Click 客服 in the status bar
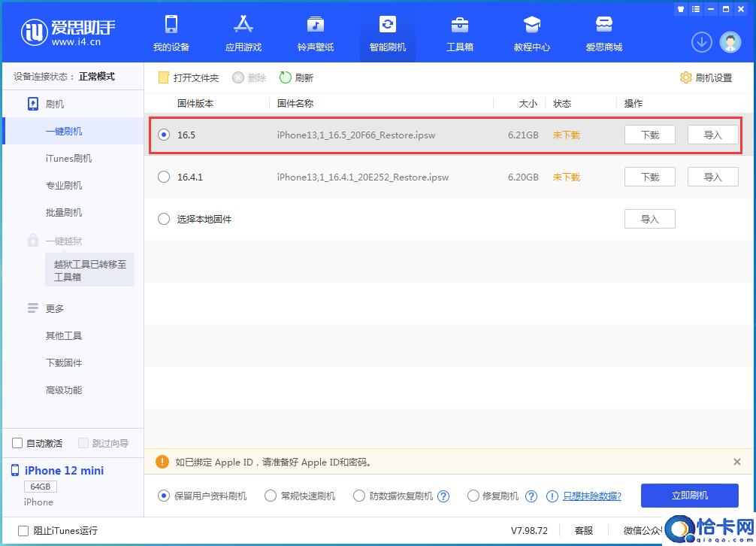 583,530
